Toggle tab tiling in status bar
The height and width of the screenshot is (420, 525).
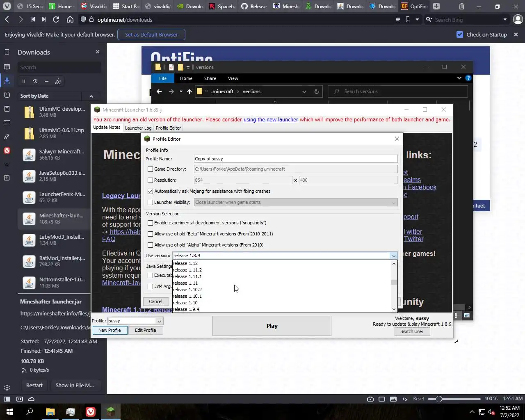(382, 399)
